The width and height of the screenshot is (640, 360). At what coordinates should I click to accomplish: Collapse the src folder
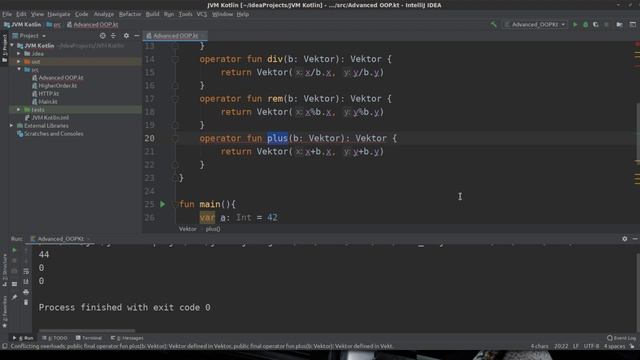[x=19, y=70]
